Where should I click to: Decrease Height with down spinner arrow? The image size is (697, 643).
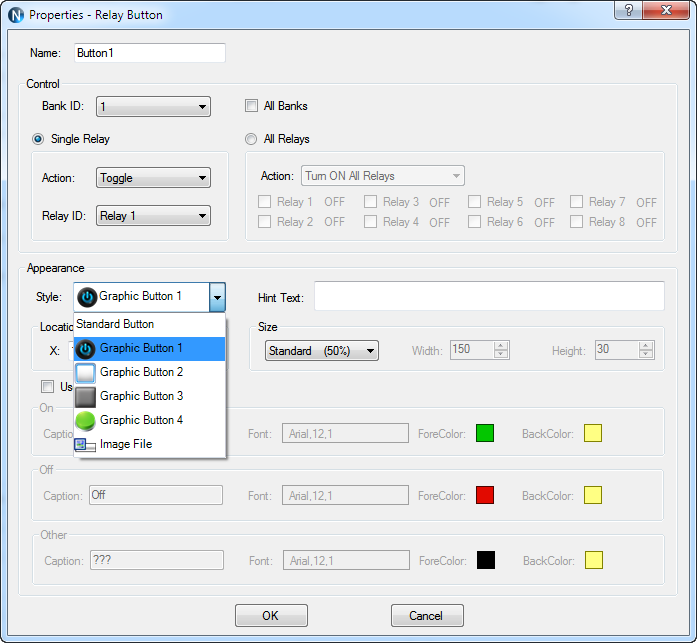[646, 354]
